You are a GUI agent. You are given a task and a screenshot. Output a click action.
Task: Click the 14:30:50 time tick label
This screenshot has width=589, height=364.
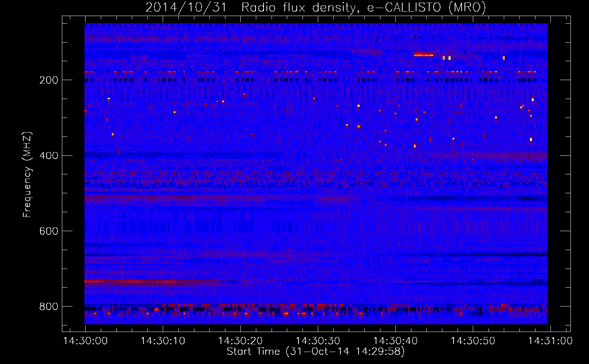[473, 341]
